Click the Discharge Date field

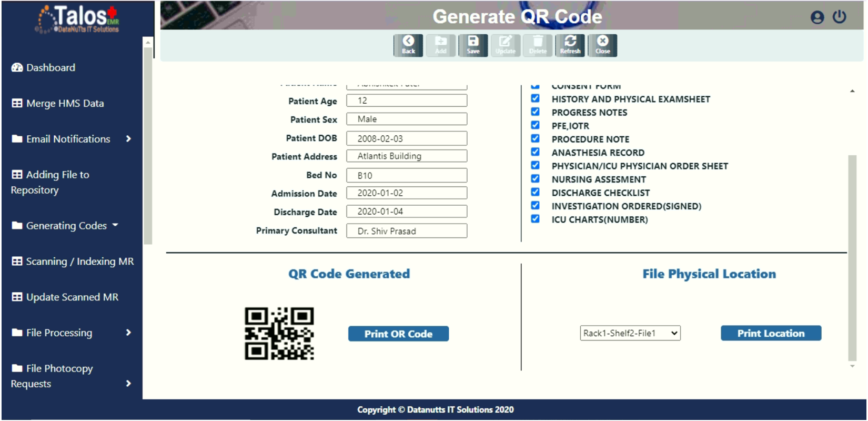click(x=407, y=211)
